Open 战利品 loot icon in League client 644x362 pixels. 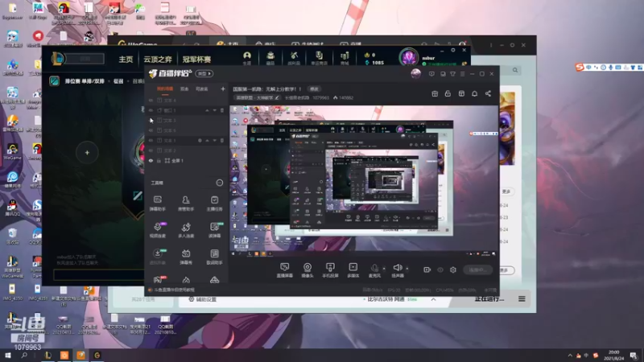294,58
